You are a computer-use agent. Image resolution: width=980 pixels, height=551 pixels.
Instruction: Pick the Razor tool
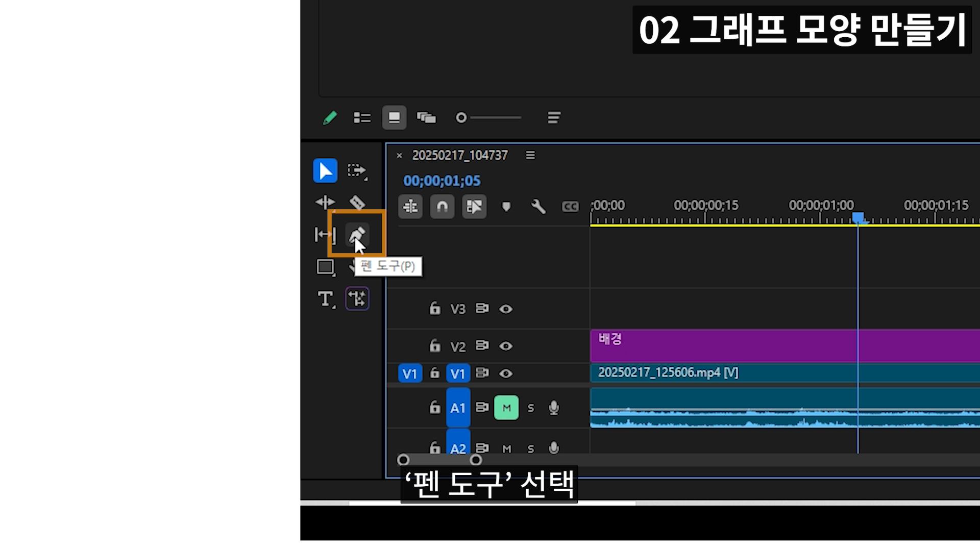(x=357, y=203)
